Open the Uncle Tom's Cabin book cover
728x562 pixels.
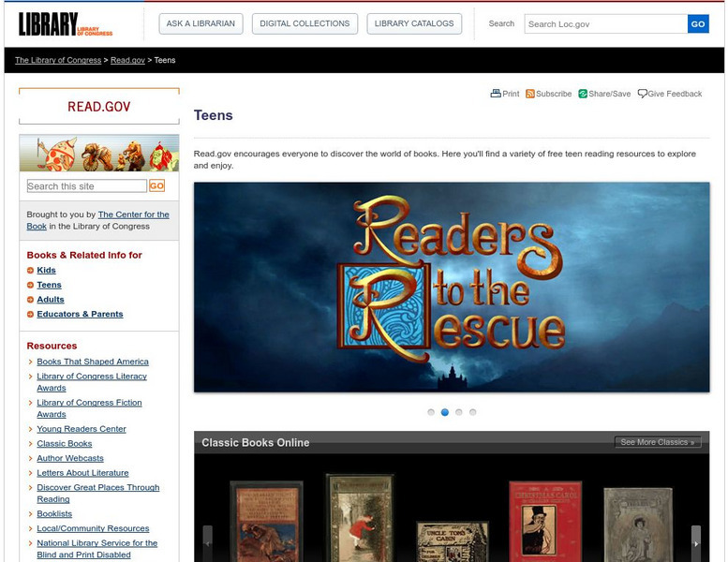(453, 542)
